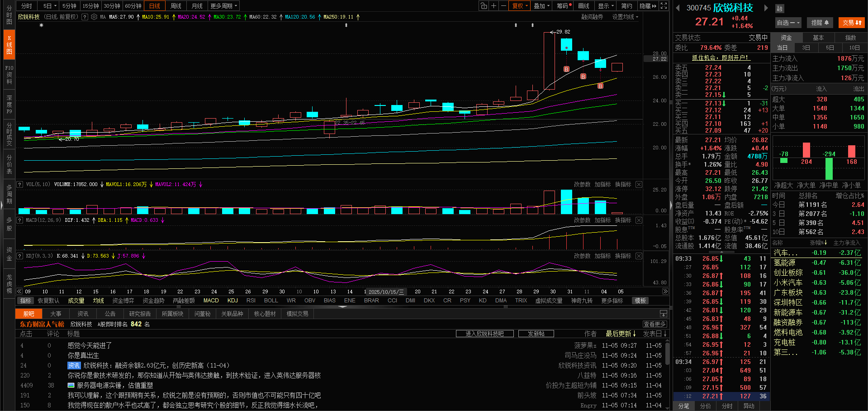Expand the 设置均线 dropdown

point(625,17)
